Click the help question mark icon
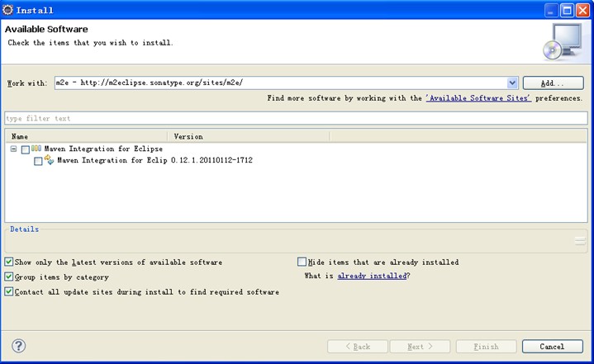Viewport: 594px width, 364px height. [x=18, y=346]
